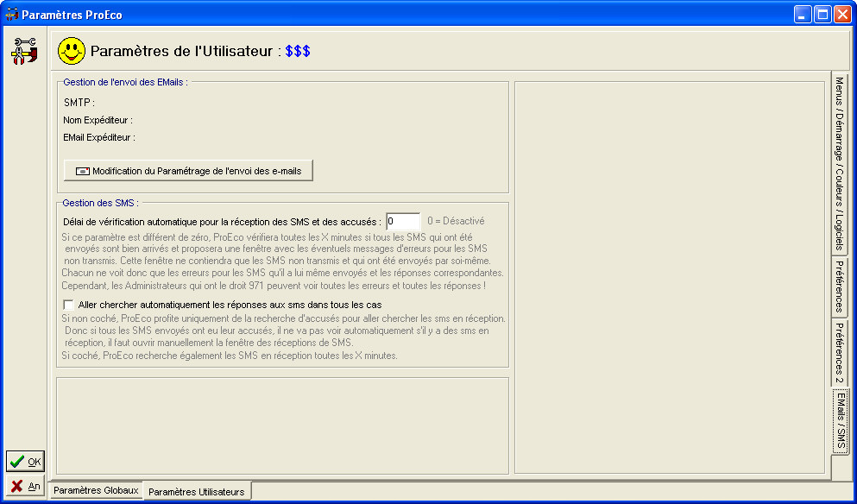Click the SMTP : label

pyautogui.click(x=79, y=103)
